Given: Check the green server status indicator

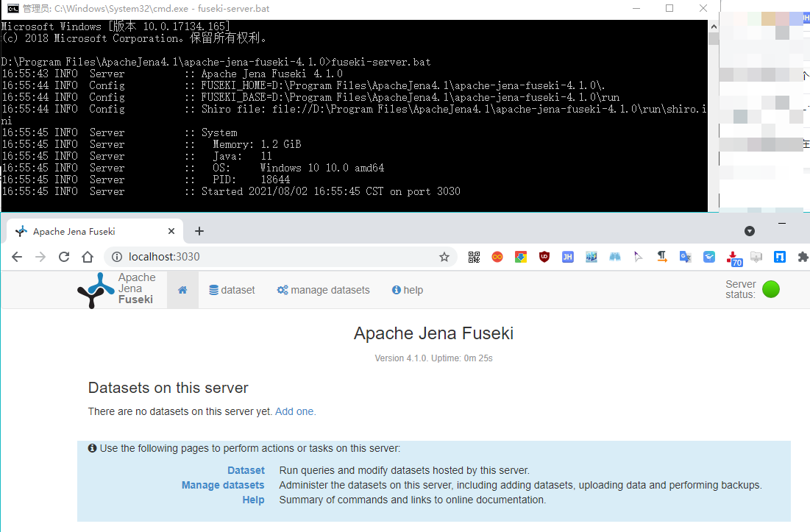Looking at the screenshot, I should click(x=771, y=289).
